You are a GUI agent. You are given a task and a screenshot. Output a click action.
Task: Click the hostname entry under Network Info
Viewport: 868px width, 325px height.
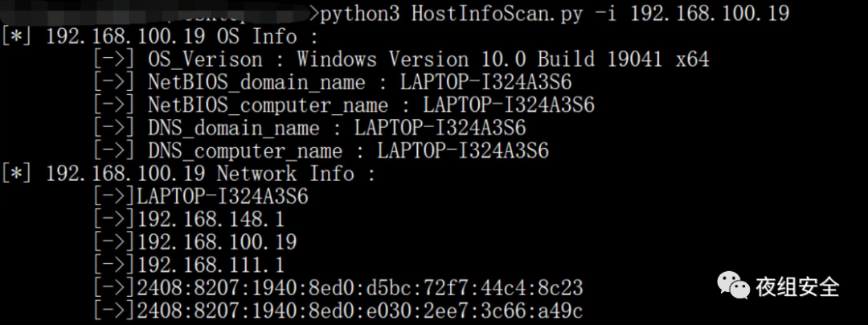(223, 196)
